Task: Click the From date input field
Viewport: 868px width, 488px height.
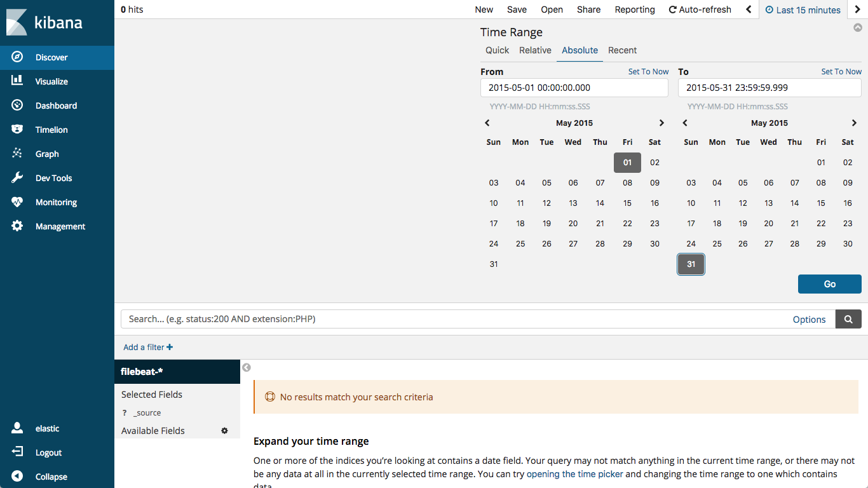Action: pos(574,88)
